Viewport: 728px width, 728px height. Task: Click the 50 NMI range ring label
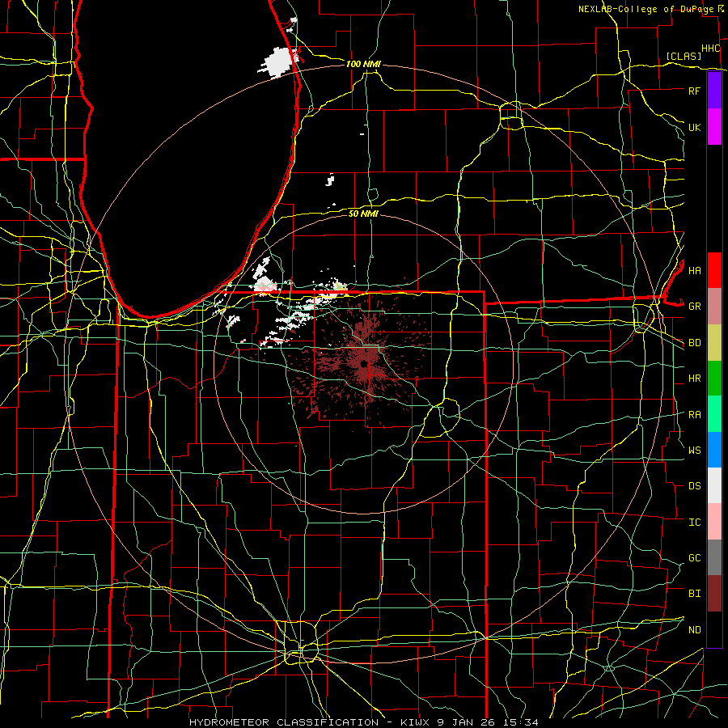(x=363, y=214)
